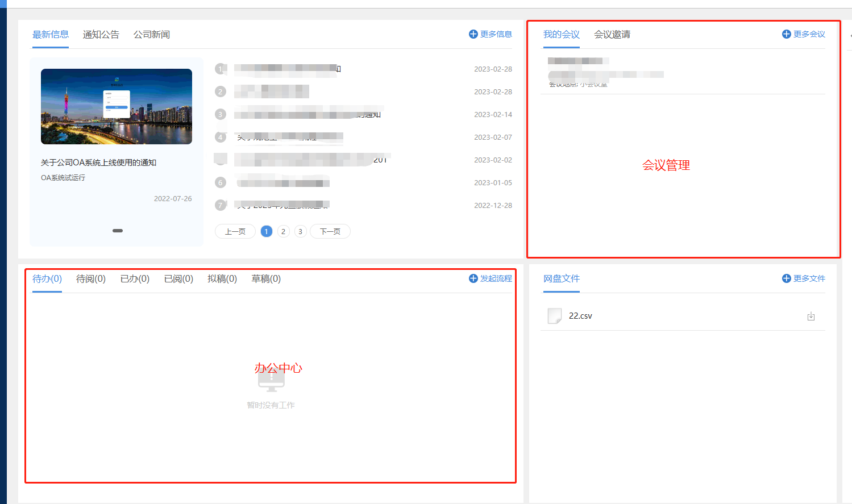Open news item numbered 2 dated 2023-02-28
The width and height of the screenshot is (852, 504).
point(363,91)
